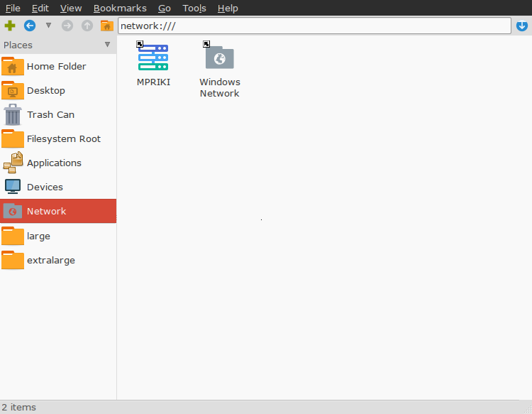The height and width of the screenshot is (414, 532).
Task: Open the large bookmark folder icon
Action: click(x=13, y=236)
